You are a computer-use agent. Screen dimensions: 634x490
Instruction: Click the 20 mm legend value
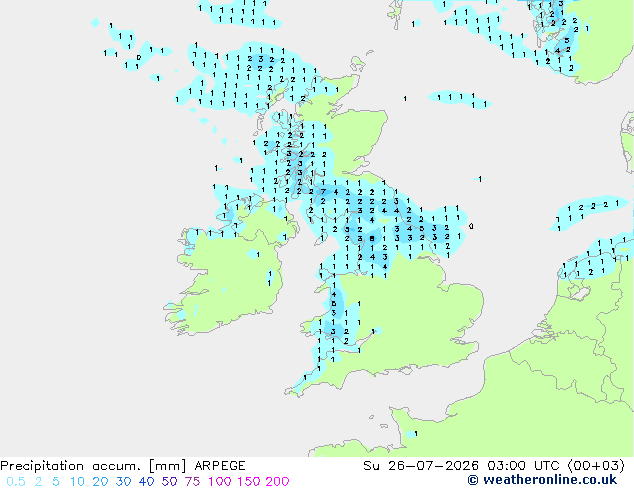point(100,482)
